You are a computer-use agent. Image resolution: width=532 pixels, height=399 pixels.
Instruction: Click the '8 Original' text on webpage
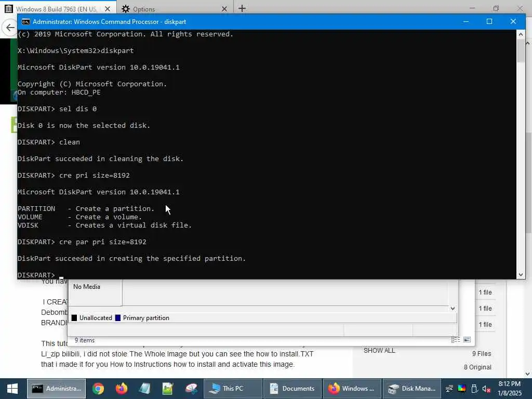coord(477,367)
